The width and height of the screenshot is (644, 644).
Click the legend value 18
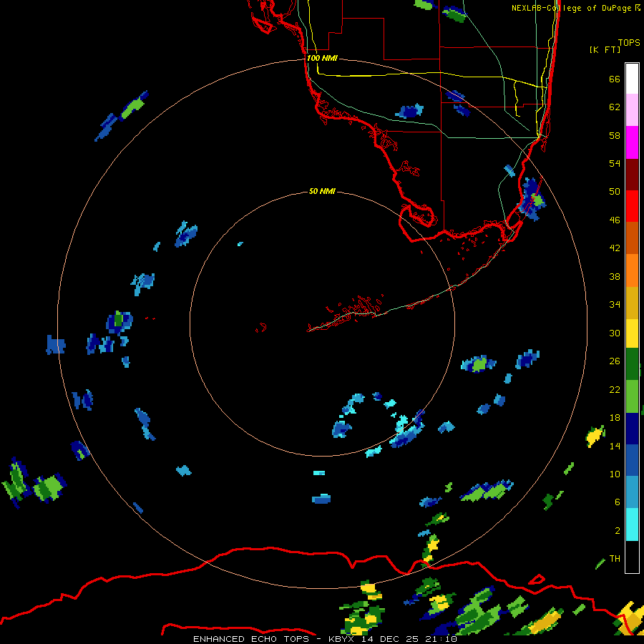click(x=615, y=418)
